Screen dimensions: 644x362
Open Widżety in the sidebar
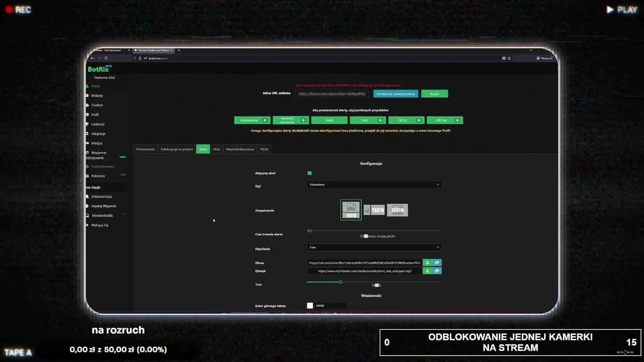[97, 96]
